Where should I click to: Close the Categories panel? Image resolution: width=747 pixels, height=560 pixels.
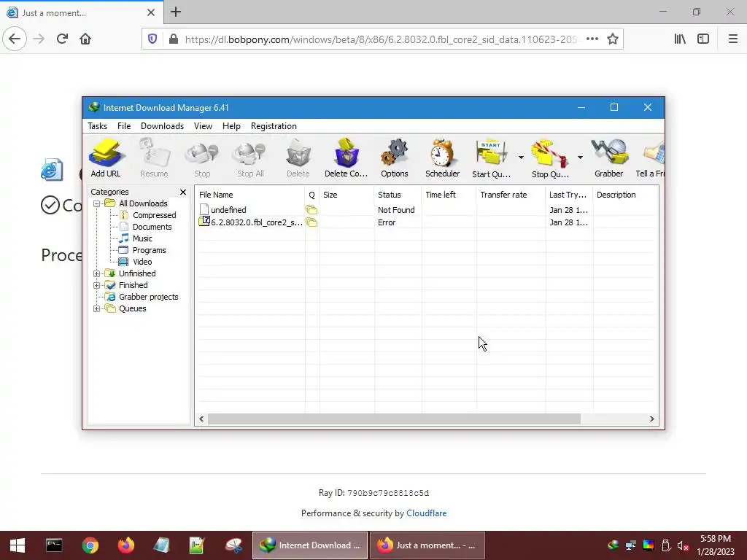pos(183,192)
